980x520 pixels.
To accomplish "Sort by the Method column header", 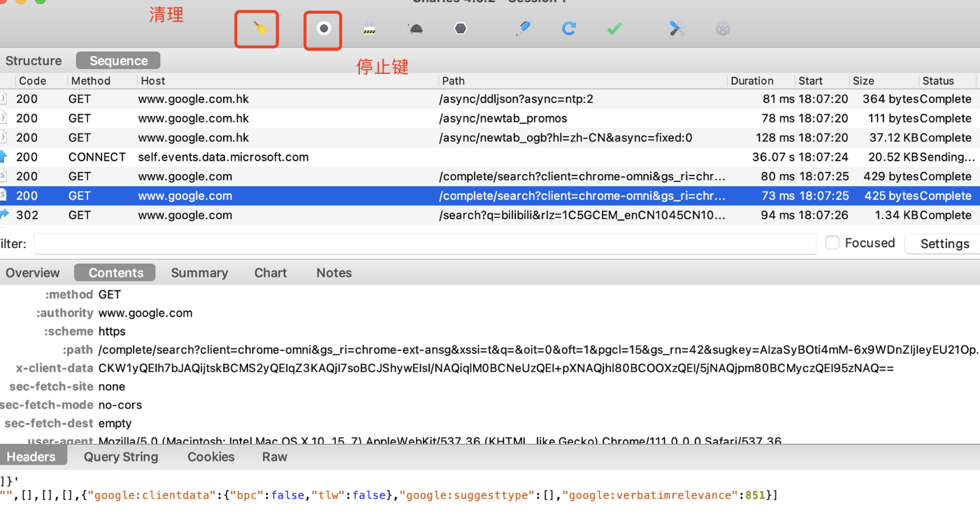I will (x=91, y=81).
